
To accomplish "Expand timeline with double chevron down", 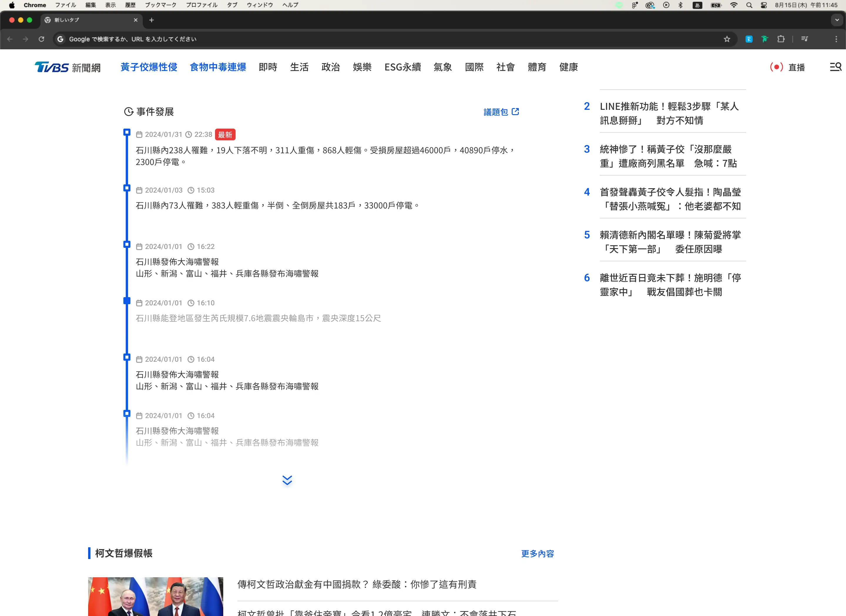I will click(x=287, y=480).
